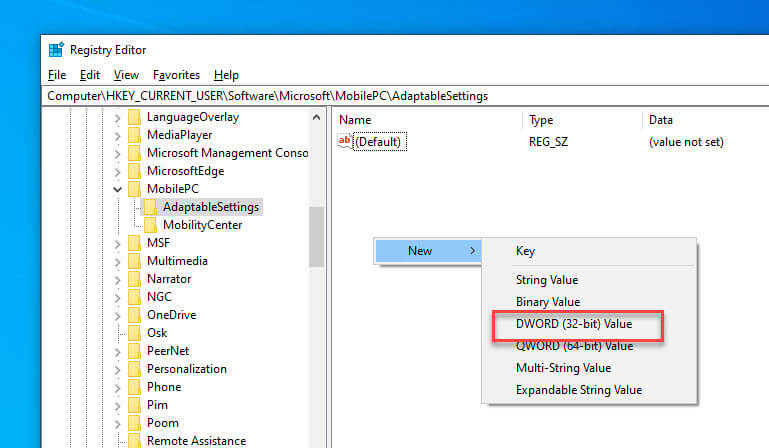Open the File menu

coord(57,75)
